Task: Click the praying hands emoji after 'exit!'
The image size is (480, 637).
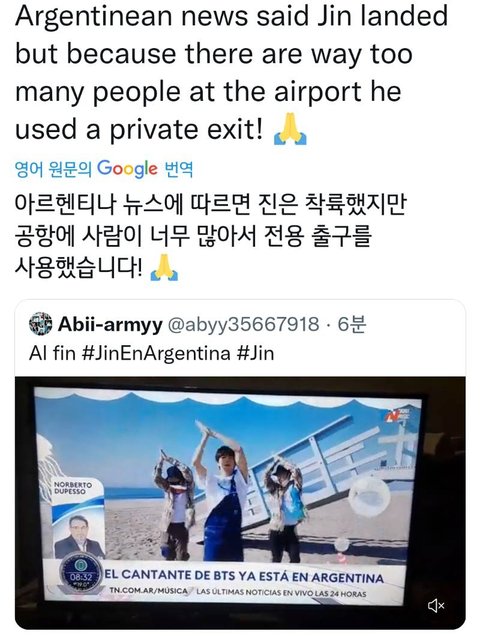Action: point(290,130)
